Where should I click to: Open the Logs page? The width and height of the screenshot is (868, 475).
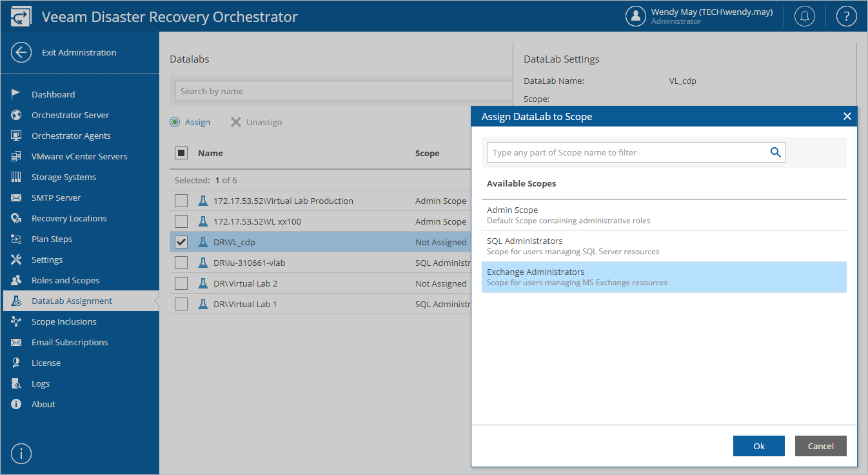(x=41, y=383)
